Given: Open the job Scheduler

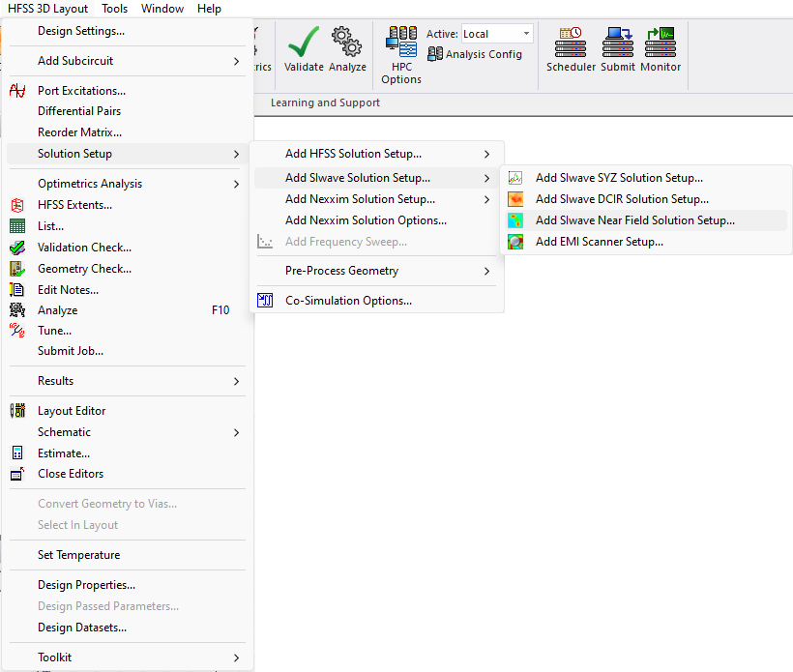Looking at the screenshot, I should 570,48.
